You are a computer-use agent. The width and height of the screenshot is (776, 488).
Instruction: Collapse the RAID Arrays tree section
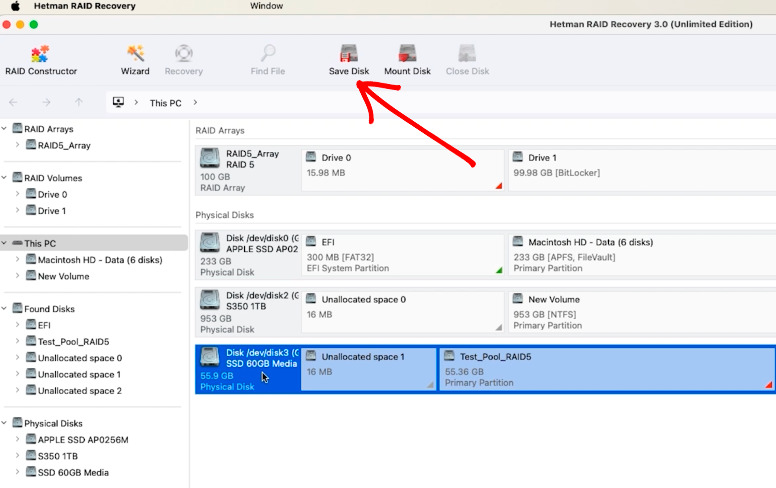click(4, 129)
